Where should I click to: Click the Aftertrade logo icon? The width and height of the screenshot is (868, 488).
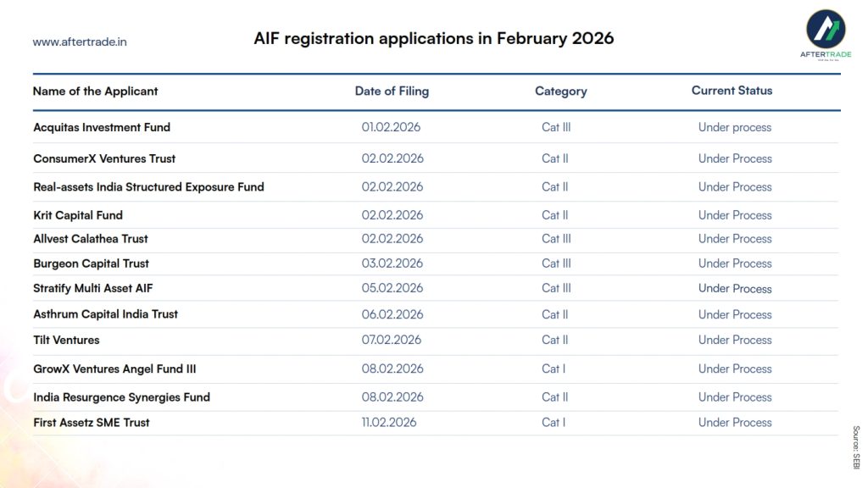[825, 29]
